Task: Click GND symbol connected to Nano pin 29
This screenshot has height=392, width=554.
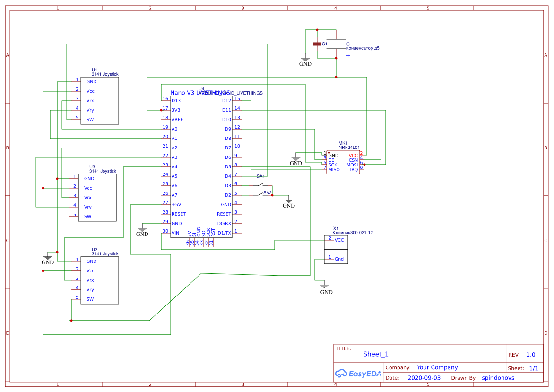Action: tap(142, 231)
